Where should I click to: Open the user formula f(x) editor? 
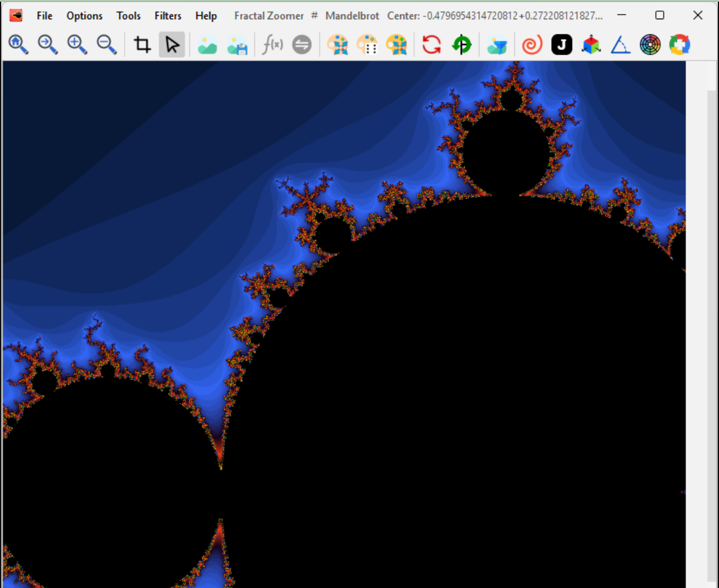[x=273, y=44]
